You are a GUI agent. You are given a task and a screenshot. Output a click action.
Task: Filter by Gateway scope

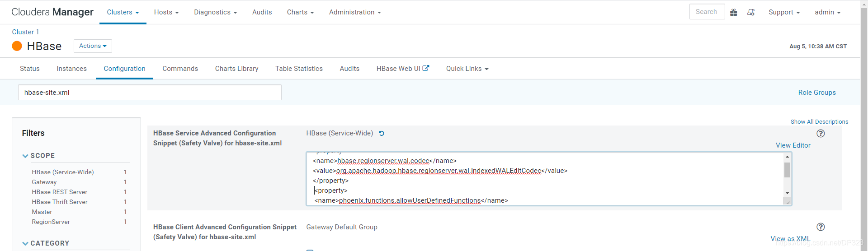coord(44,182)
